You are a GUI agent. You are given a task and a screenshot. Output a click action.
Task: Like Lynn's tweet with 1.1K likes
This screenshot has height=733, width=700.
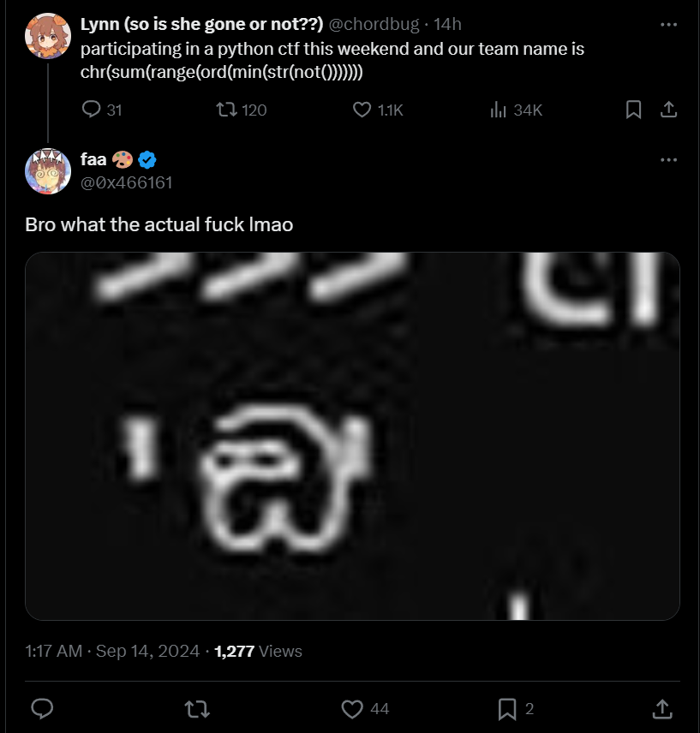362,110
